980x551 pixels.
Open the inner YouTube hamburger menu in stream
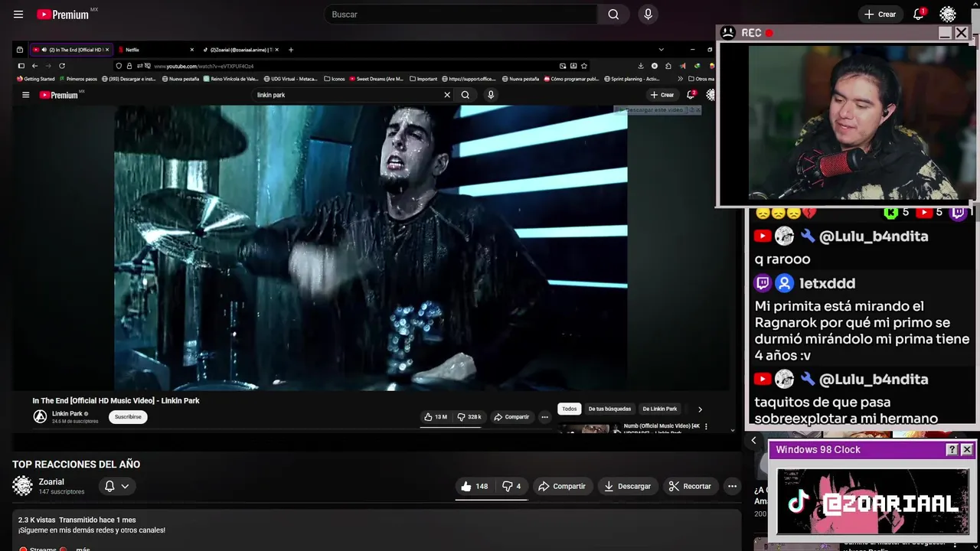pyautogui.click(x=25, y=95)
